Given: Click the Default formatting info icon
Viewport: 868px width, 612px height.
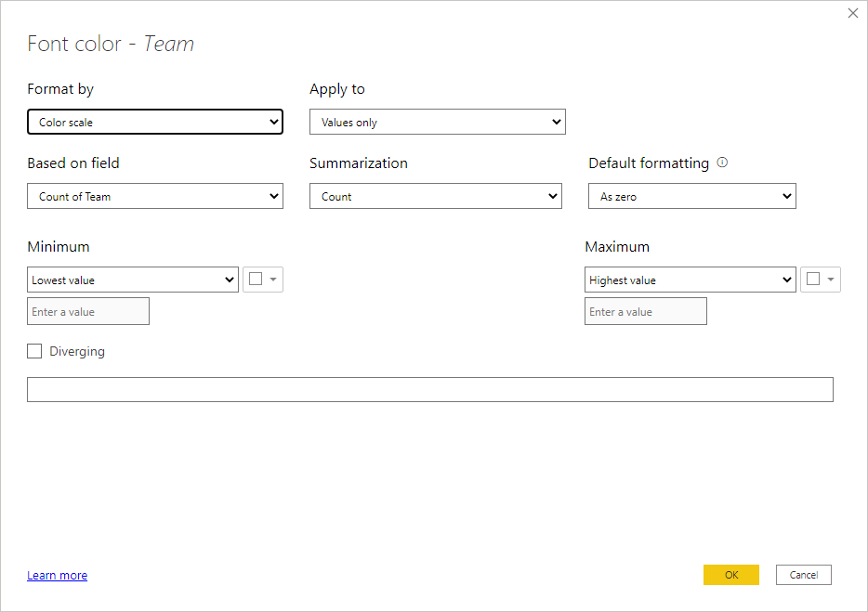Looking at the screenshot, I should [x=722, y=163].
